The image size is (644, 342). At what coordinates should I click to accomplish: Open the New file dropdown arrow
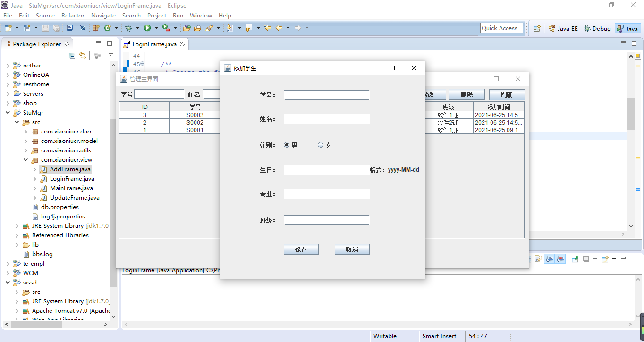coord(17,28)
